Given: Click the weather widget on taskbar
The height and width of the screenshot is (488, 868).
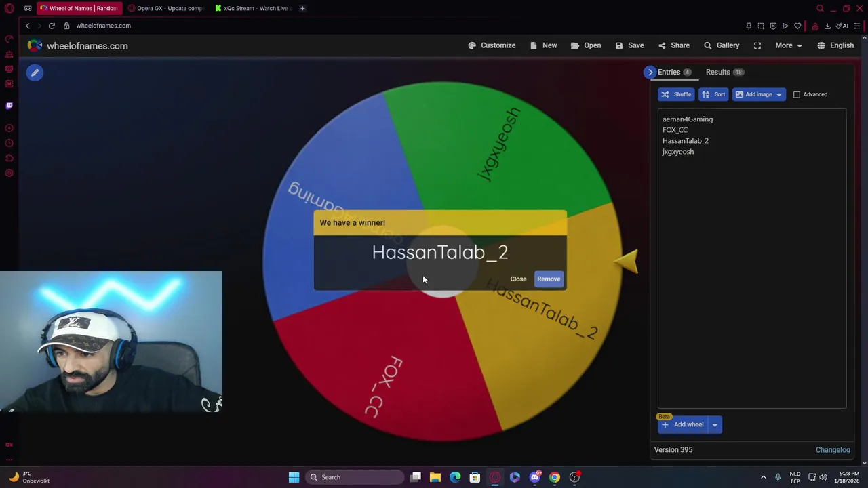Looking at the screenshot, I should tap(30, 477).
